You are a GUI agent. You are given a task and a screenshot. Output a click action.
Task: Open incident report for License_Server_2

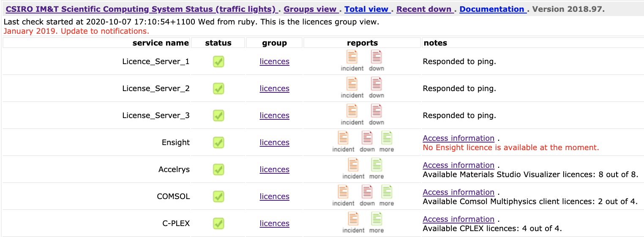point(352,88)
